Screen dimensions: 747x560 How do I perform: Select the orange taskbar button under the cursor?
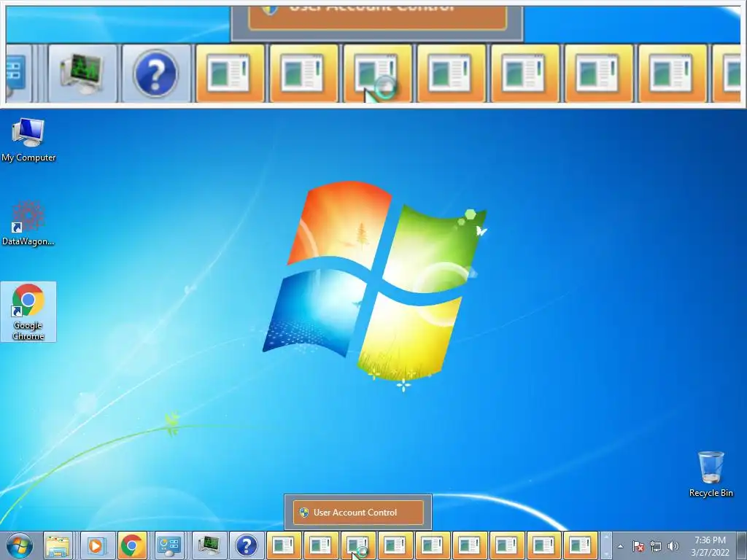(357, 545)
